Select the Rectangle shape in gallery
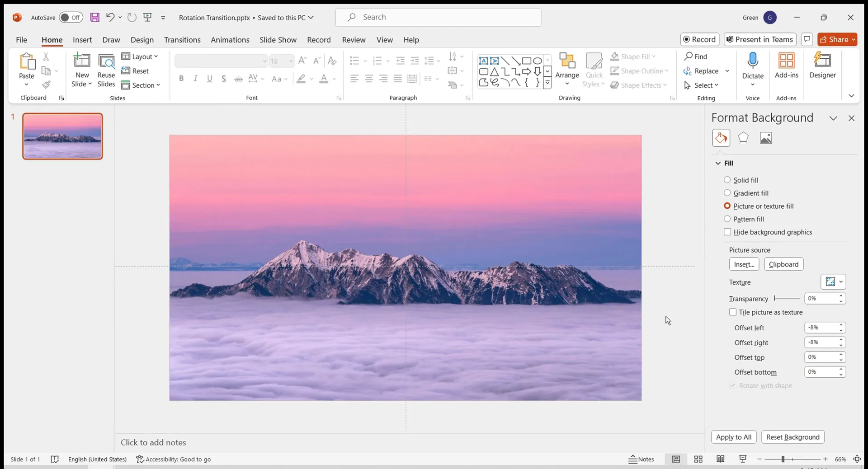 click(527, 61)
